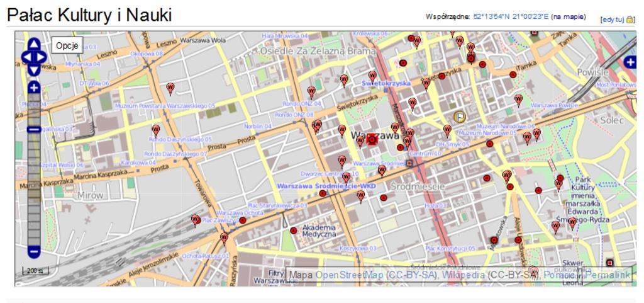
Task: Click the 'Mirów' district label
Action: [91, 196]
